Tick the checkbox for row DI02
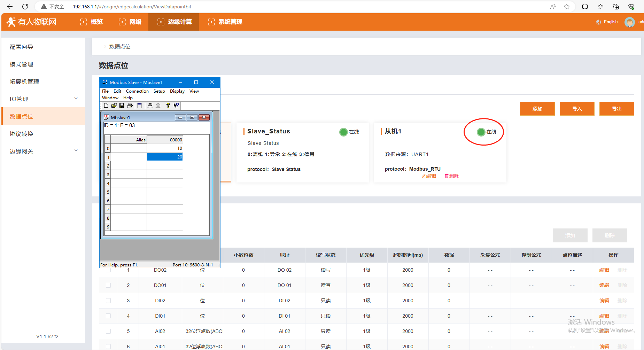This screenshot has width=644, height=350. [108, 301]
